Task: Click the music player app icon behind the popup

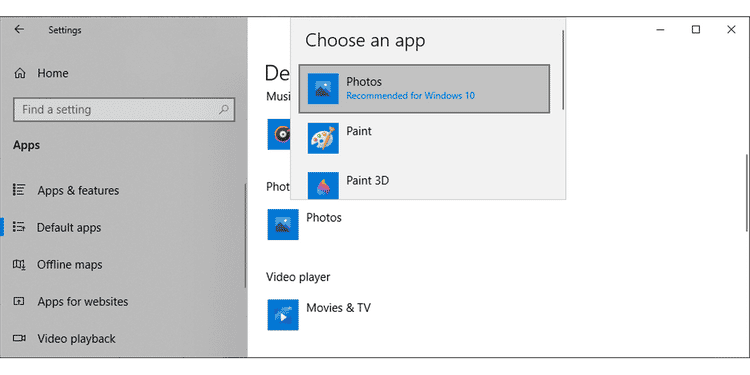Action: coord(279,134)
